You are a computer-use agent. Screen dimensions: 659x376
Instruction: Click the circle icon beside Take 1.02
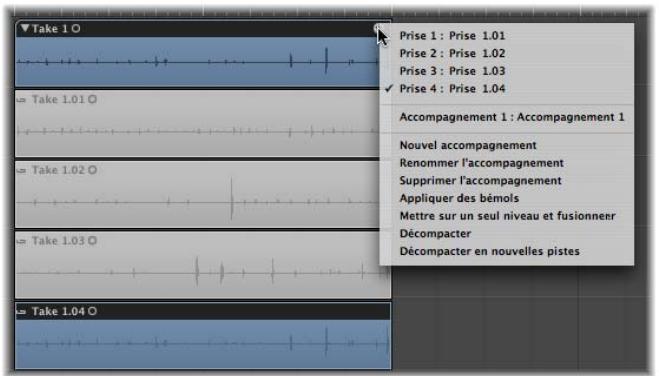click(92, 170)
